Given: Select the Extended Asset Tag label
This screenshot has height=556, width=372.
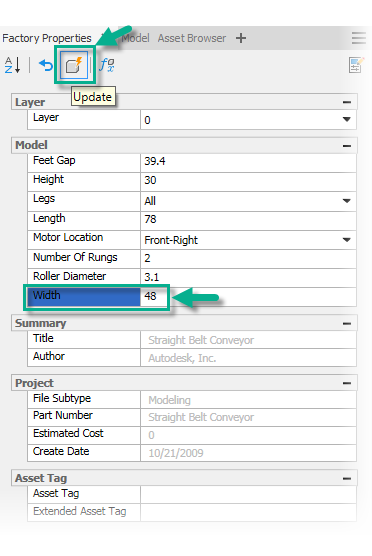Looking at the screenshot, I should tap(84, 512).
